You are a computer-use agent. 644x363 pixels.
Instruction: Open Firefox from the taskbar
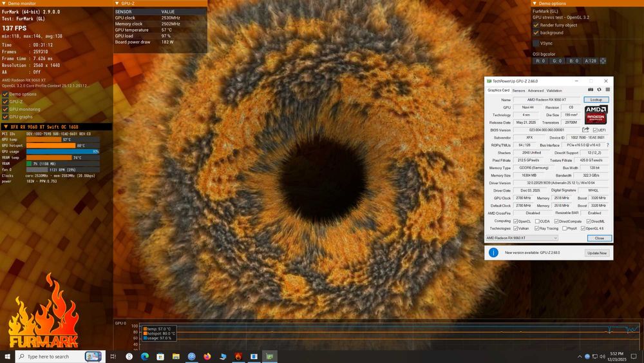[x=207, y=357]
